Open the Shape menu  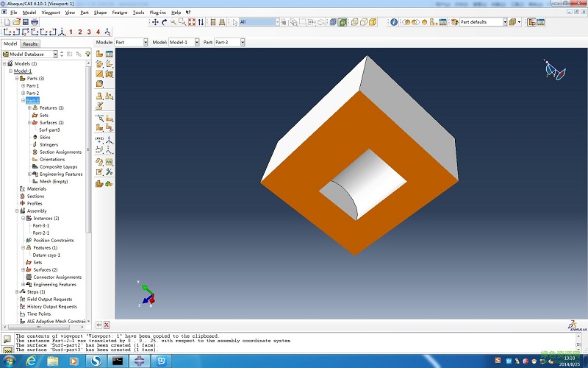pos(99,13)
